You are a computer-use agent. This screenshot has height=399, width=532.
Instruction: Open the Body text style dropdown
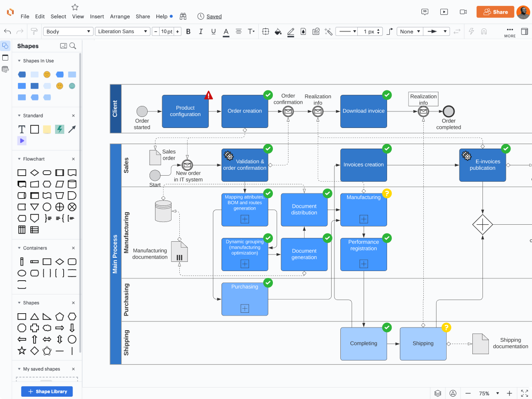coord(68,32)
